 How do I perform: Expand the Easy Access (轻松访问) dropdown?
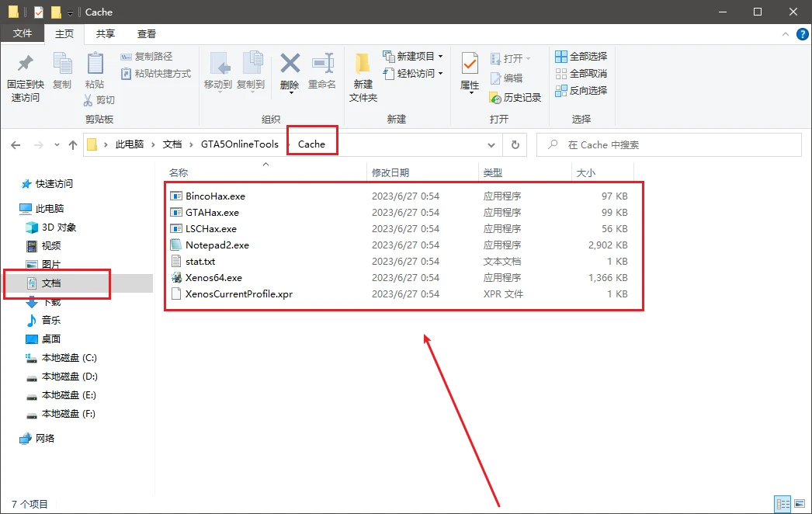pos(415,74)
